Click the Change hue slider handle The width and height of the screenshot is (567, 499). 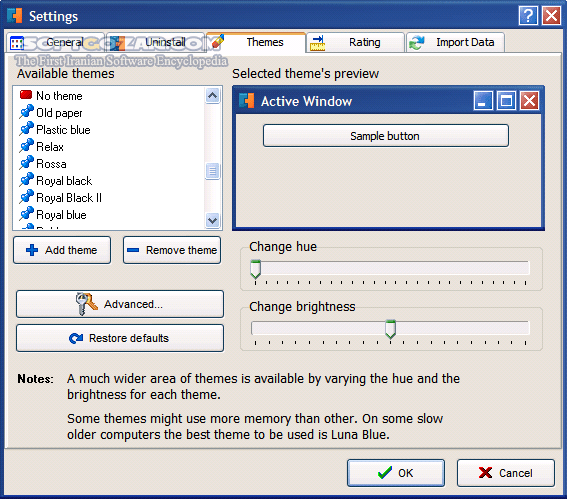pos(255,269)
